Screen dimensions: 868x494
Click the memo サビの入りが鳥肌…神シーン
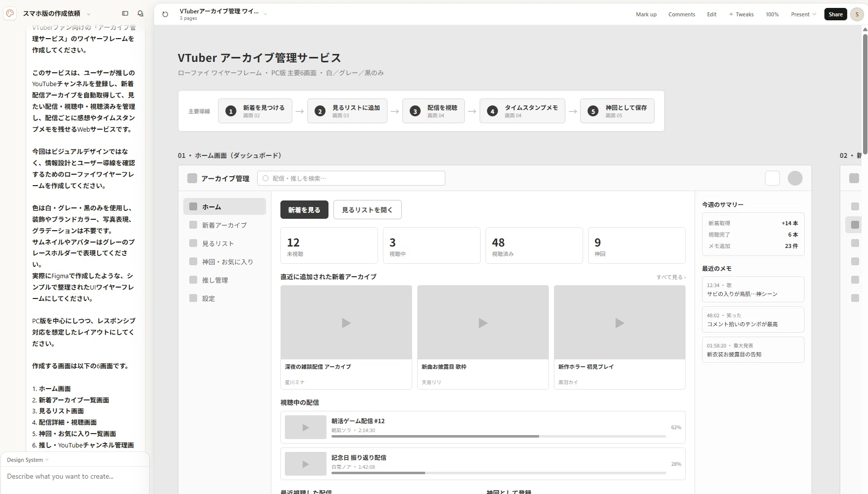click(753, 289)
